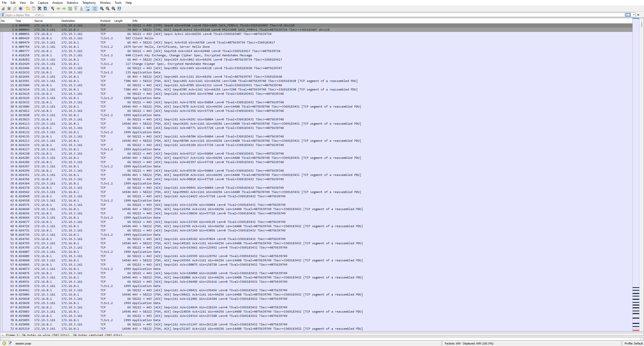Go forward in packet history
This screenshot has width=644, height=346.
coord(64,9)
